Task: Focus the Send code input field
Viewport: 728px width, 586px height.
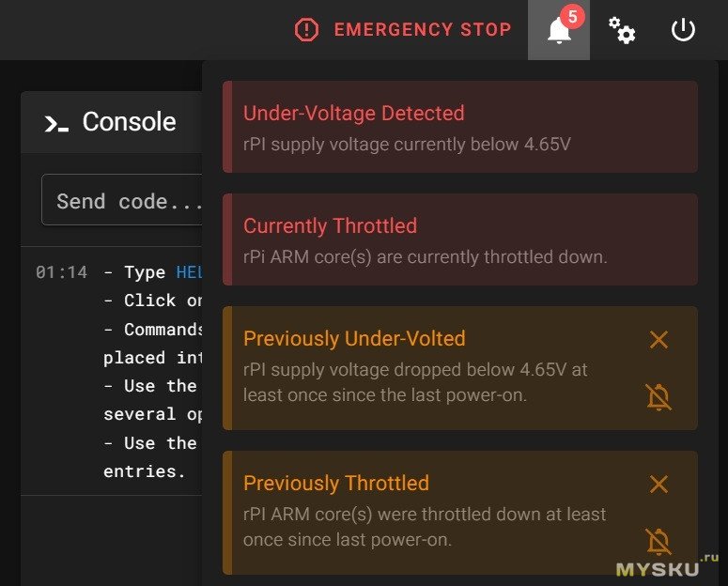Action: pyautogui.click(x=122, y=201)
